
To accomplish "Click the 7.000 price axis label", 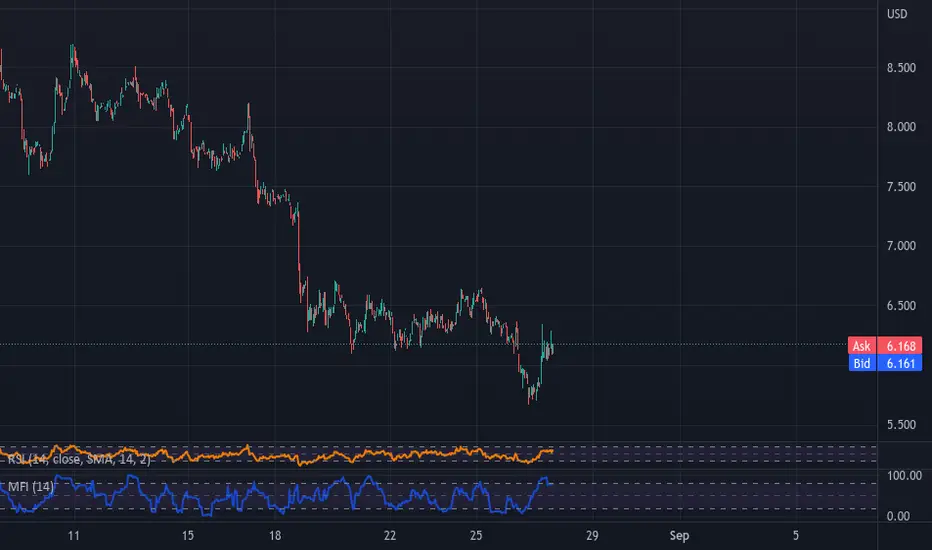I will [901, 246].
